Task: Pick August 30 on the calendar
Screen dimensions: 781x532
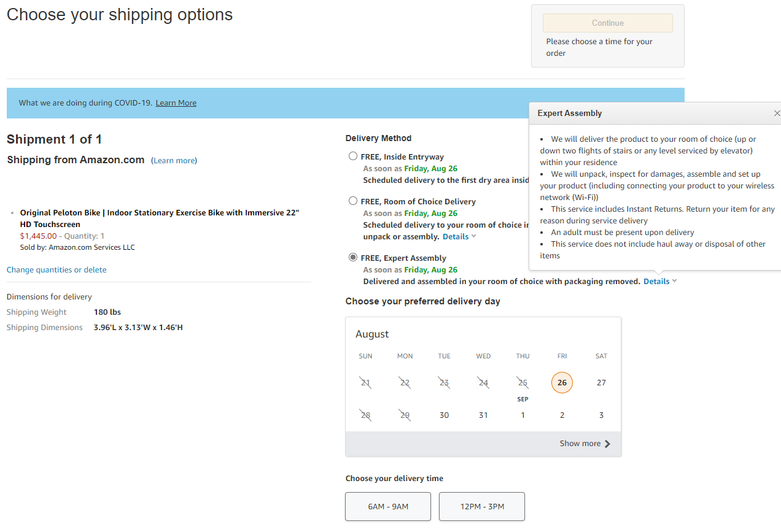Action: (x=444, y=415)
